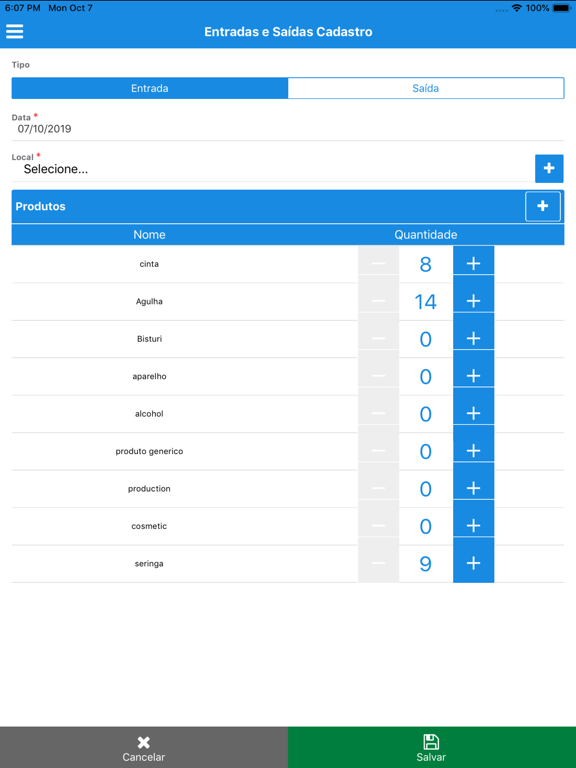Select the Entrada type tab
This screenshot has height=768, width=576.
[150, 88]
